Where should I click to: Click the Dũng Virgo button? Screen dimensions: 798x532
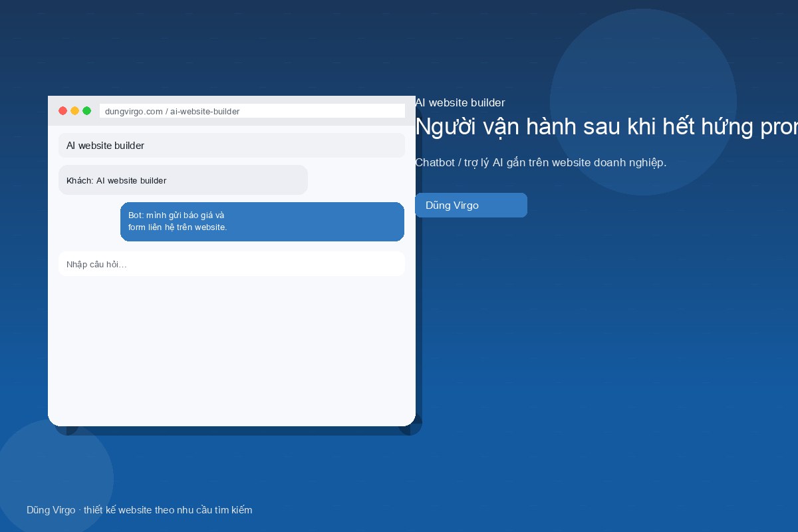coord(471,205)
